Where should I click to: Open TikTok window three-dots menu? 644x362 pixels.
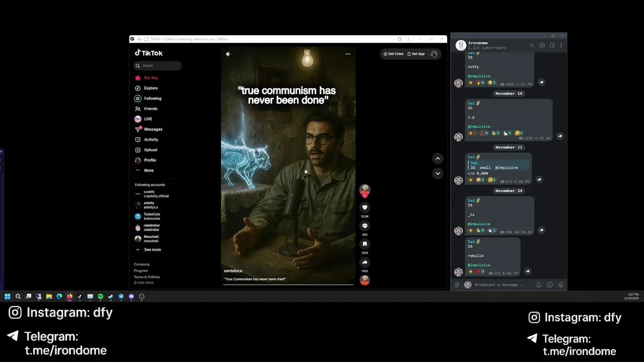tap(408, 39)
